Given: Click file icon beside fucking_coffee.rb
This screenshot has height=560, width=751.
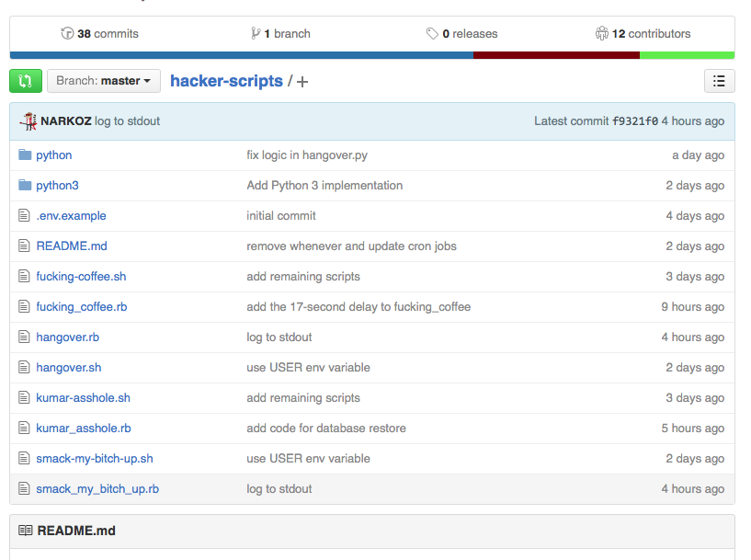Looking at the screenshot, I should pyautogui.click(x=24, y=306).
